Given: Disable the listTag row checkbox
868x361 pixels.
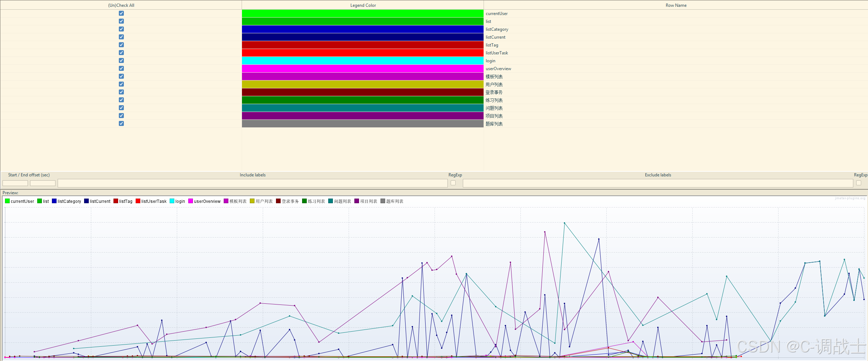Looking at the screenshot, I should 121,45.
